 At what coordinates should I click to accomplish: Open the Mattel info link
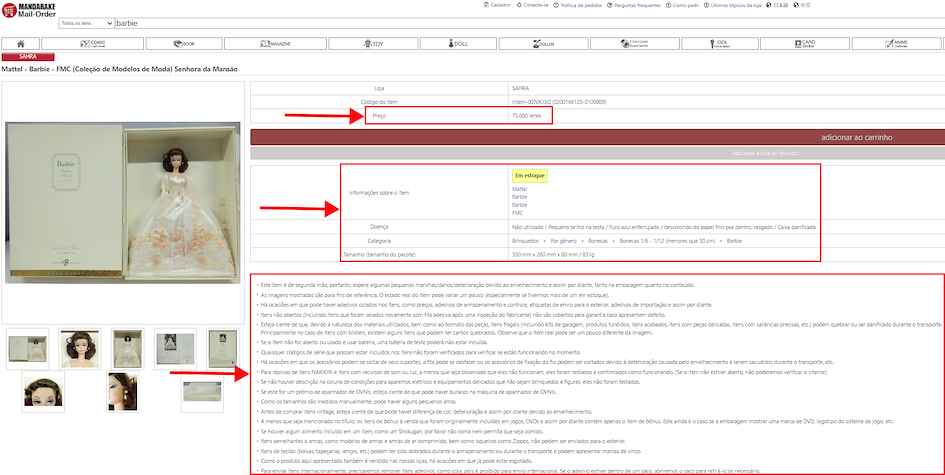point(519,189)
